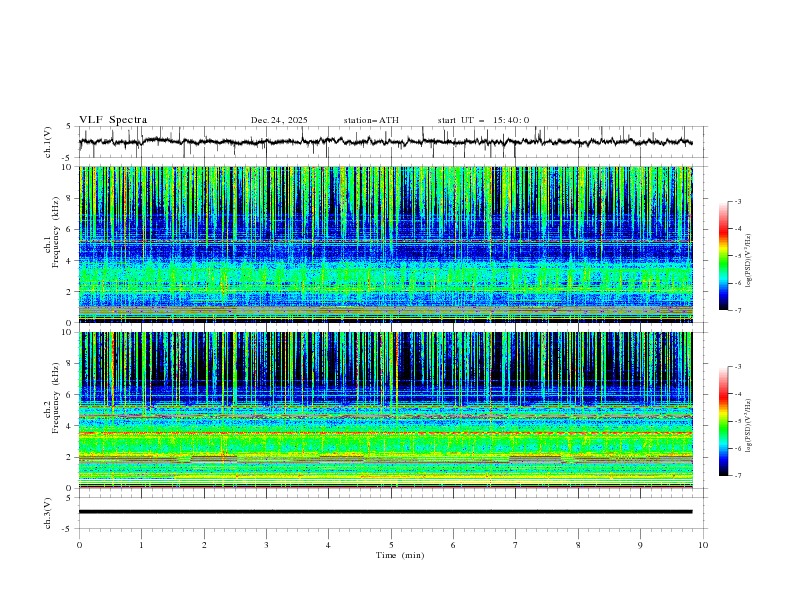This screenshot has height=612, width=792.
Task: Click the "ch.1(V)" waveform axis label
Action: coord(49,142)
